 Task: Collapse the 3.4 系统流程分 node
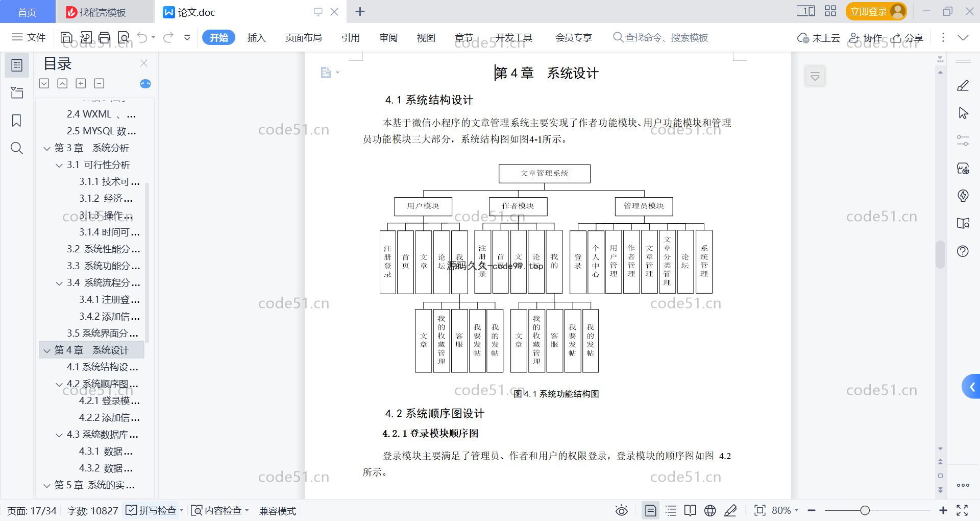coord(59,283)
